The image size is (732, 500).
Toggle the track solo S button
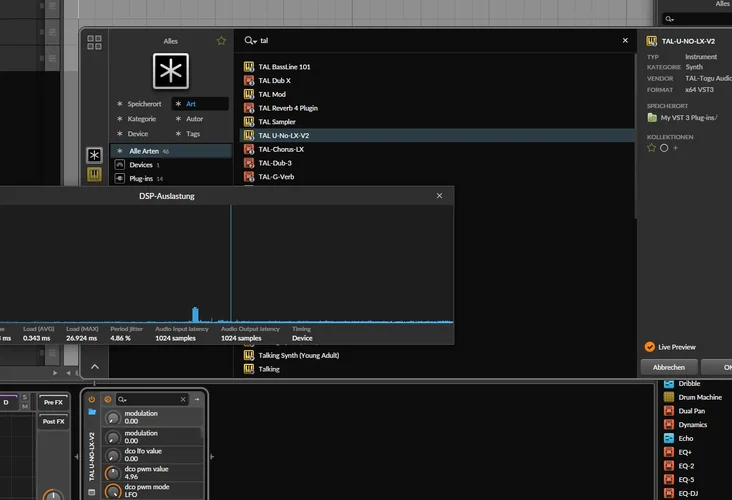tap(25, 397)
